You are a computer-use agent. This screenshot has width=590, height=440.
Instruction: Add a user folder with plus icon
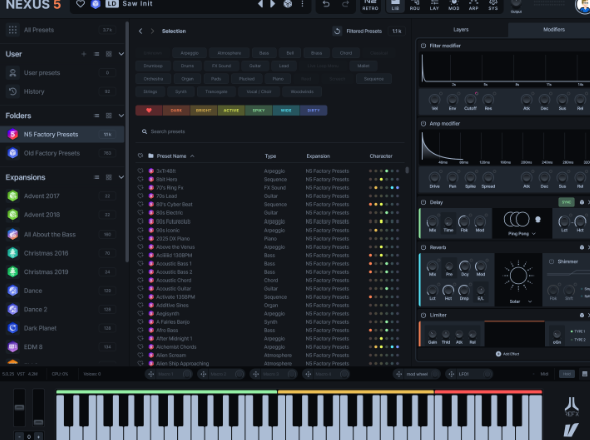click(x=84, y=54)
